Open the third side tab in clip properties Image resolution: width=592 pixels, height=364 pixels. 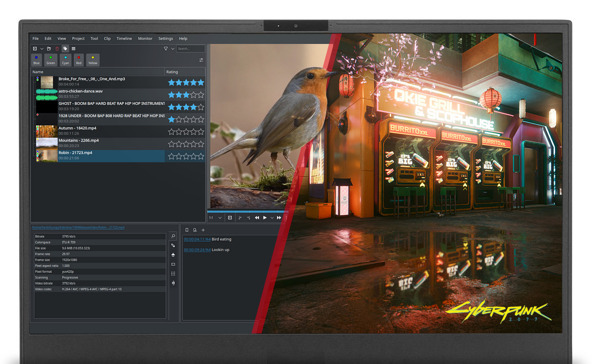click(173, 255)
